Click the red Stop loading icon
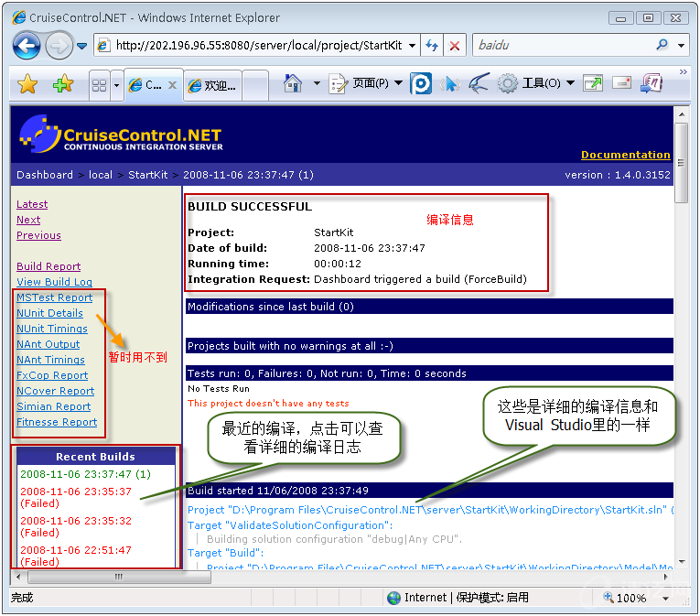700x616 pixels. pyautogui.click(x=455, y=45)
